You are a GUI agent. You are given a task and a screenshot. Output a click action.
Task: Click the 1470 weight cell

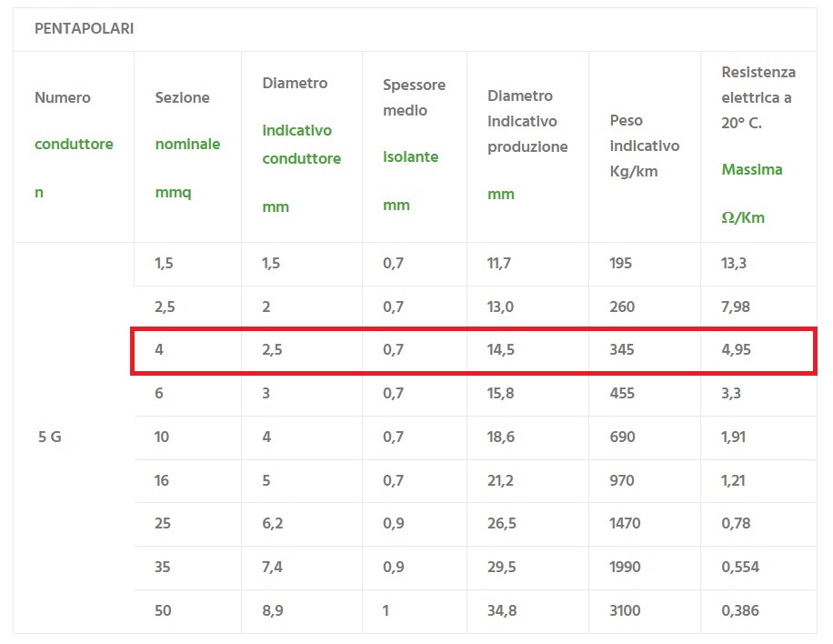pos(626,524)
